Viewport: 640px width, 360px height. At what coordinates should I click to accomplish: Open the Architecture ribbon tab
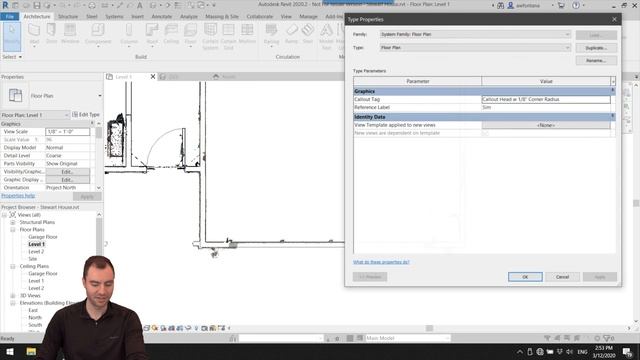tap(37, 16)
